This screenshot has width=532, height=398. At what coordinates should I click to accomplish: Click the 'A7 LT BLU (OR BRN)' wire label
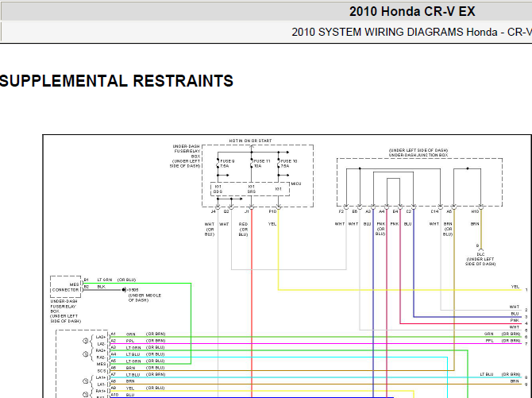[x=138, y=375]
